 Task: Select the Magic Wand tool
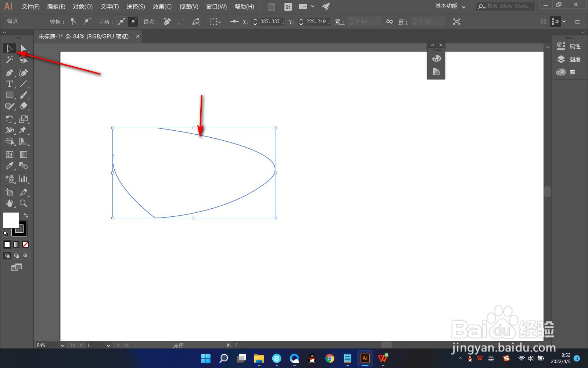pyautogui.click(x=10, y=60)
